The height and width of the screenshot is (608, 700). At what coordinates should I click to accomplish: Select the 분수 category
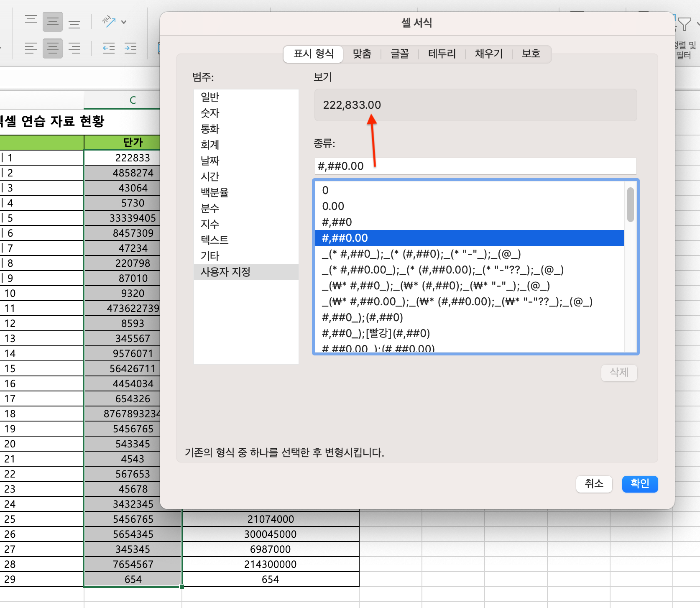(246, 208)
